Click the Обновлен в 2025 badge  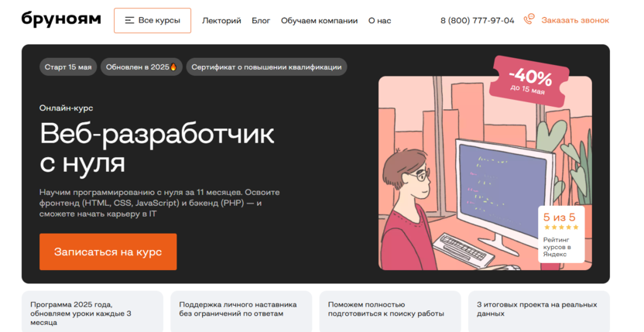tap(142, 67)
